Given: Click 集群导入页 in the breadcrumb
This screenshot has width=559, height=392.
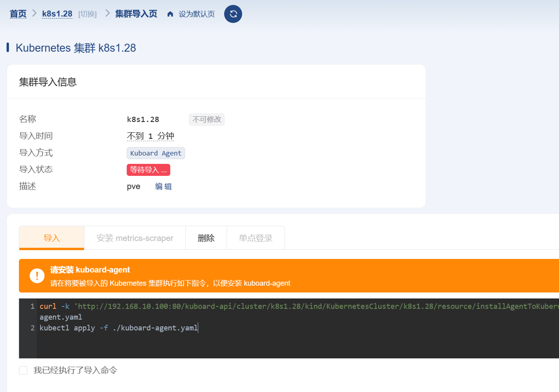Looking at the screenshot, I should [136, 14].
